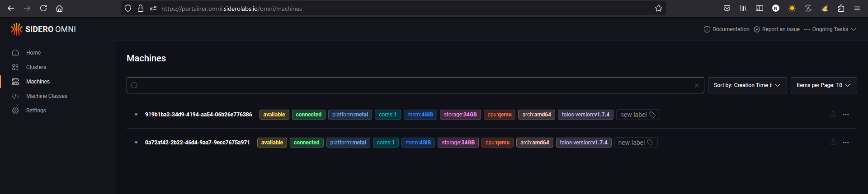Click cpu:qemu label on 0a72af42 machine
The image size is (868, 194).
(x=497, y=143)
